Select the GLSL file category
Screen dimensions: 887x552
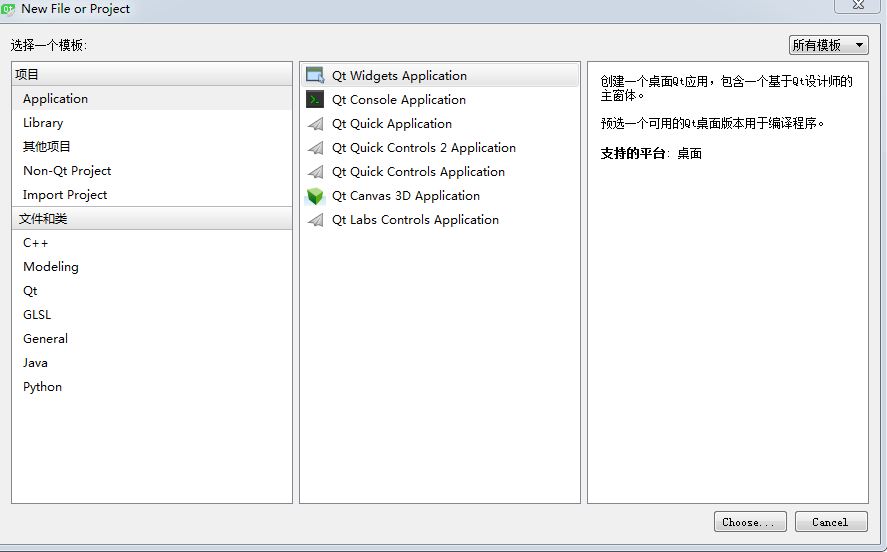pos(37,315)
